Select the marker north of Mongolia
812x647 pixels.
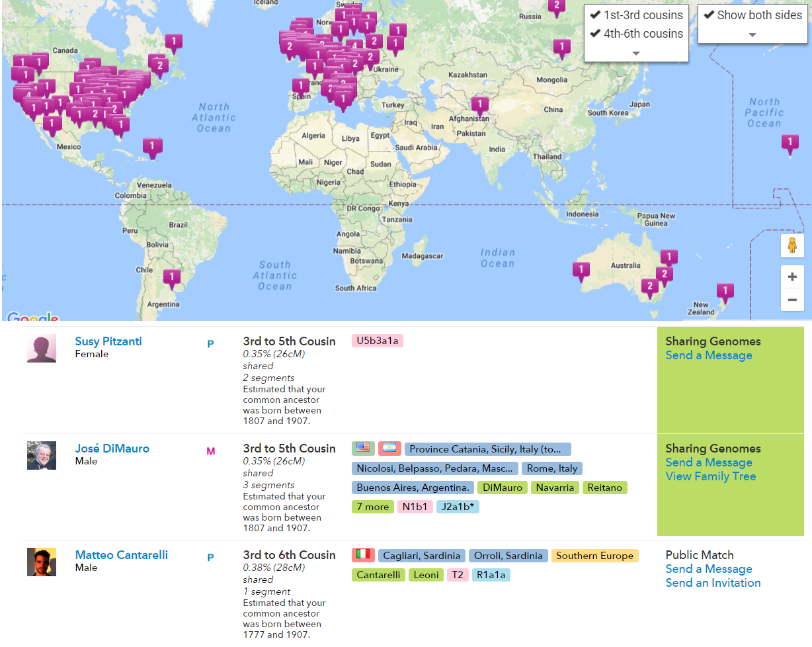coord(561,48)
